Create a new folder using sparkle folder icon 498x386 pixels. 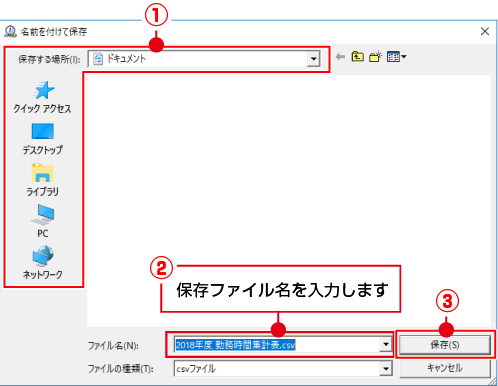point(375,57)
